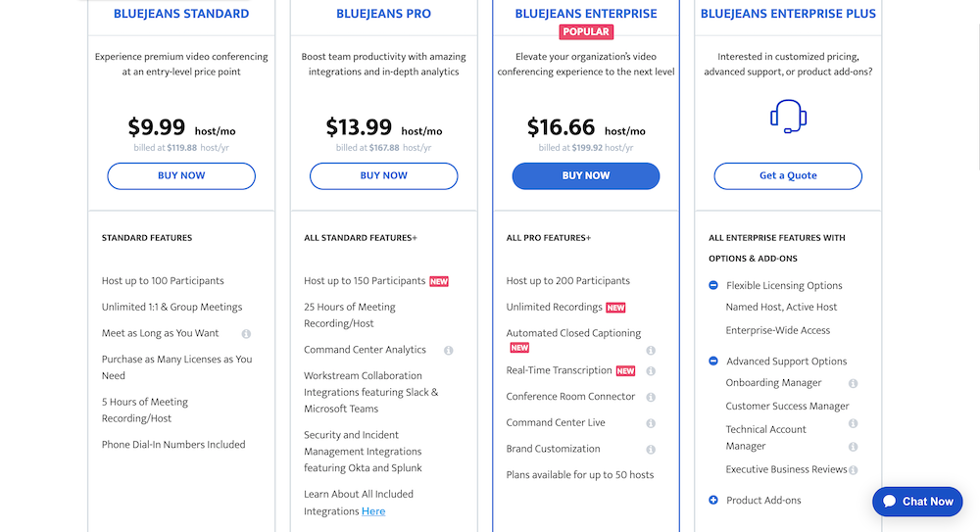This screenshot has width=980, height=532.
Task: Click info icon next to Command Center Analytics
Action: tap(448, 350)
